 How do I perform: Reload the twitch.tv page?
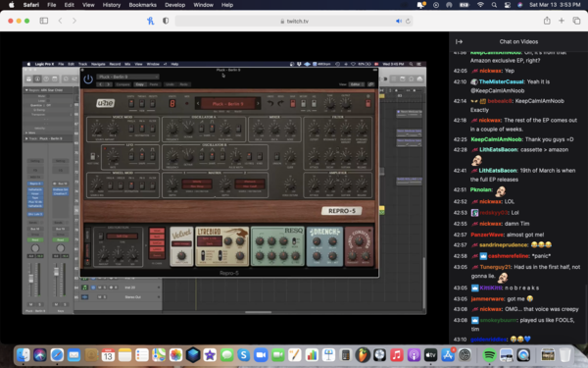(x=408, y=21)
